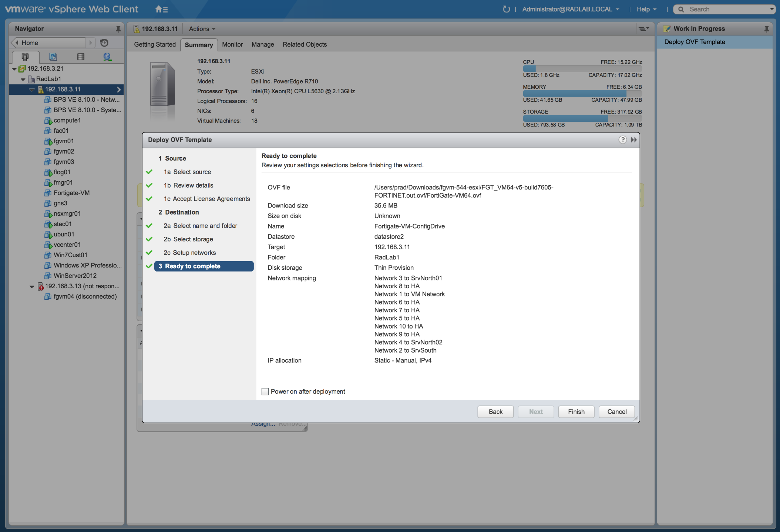The width and height of the screenshot is (780, 532).
Task: Switch to VMs and Templates inventory icon
Action: coord(53,57)
